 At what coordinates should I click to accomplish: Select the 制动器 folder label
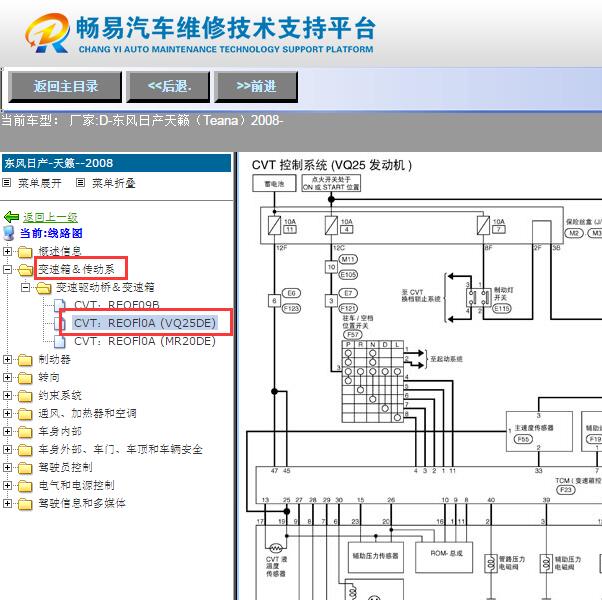55,360
